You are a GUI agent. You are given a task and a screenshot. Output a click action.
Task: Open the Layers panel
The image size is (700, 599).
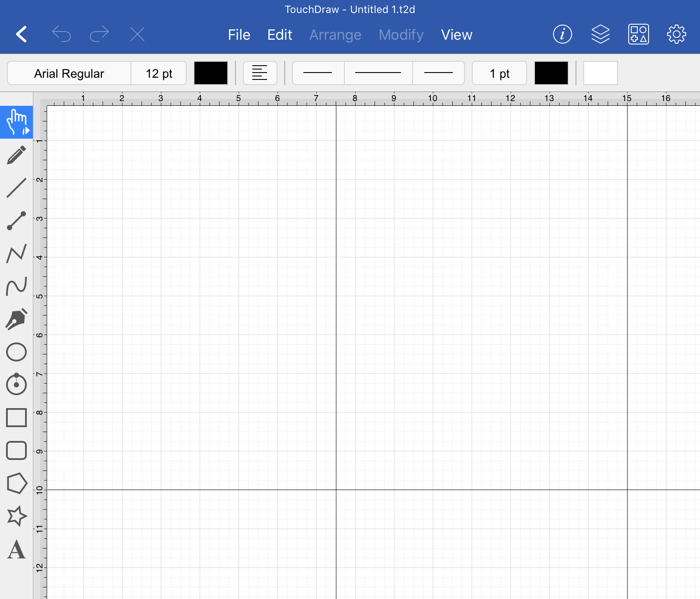click(601, 34)
